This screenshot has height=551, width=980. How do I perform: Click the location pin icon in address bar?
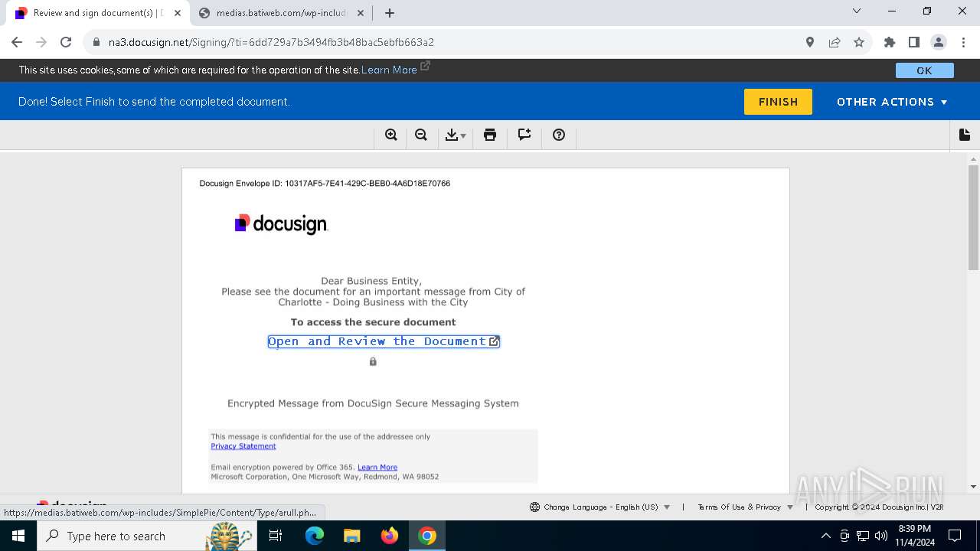pyautogui.click(x=810, y=42)
